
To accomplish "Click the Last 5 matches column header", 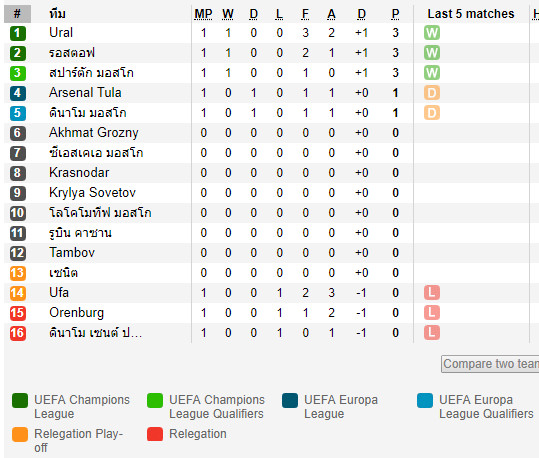I will click(471, 14).
